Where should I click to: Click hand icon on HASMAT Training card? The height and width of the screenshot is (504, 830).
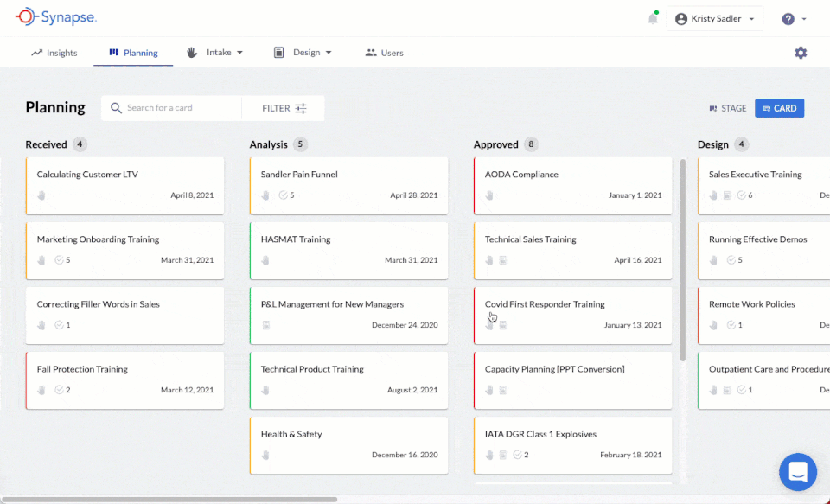pos(265,260)
